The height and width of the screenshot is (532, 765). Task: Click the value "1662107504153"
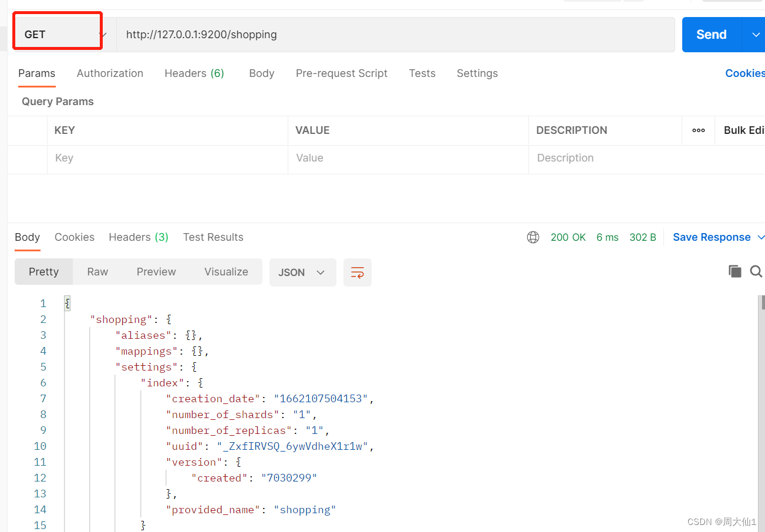321,399
